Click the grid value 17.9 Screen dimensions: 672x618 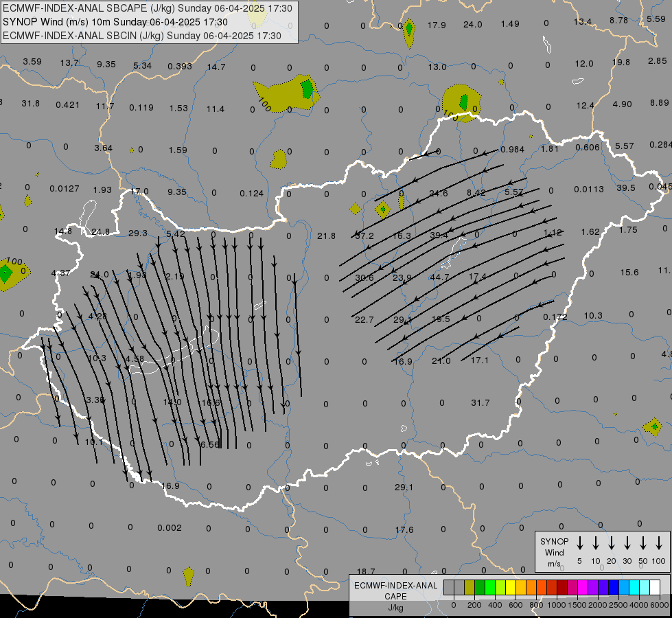coord(437,25)
